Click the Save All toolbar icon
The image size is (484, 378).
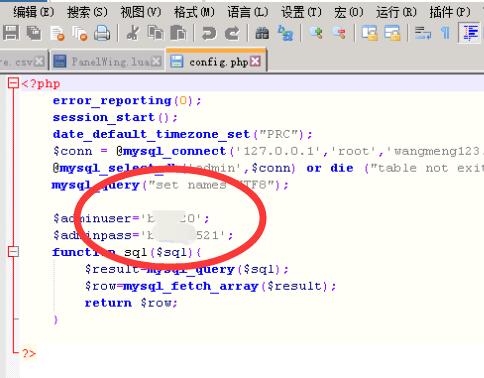[x=34, y=33]
